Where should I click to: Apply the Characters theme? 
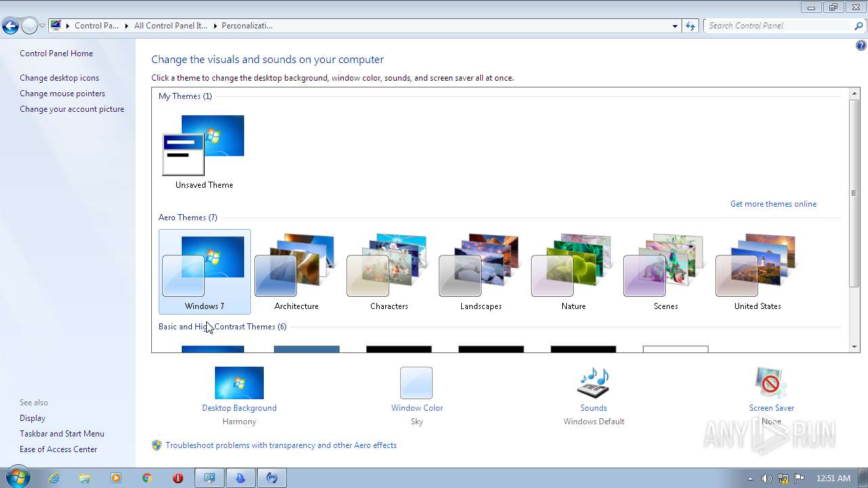(389, 271)
